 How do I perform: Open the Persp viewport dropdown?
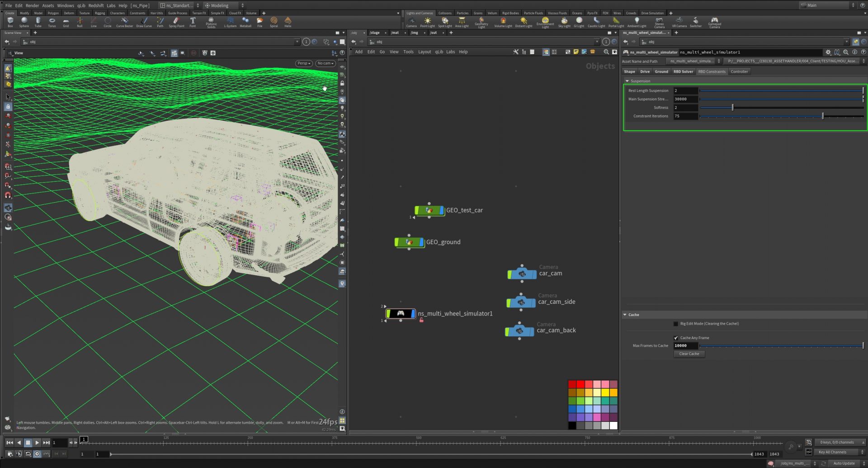[x=304, y=63]
